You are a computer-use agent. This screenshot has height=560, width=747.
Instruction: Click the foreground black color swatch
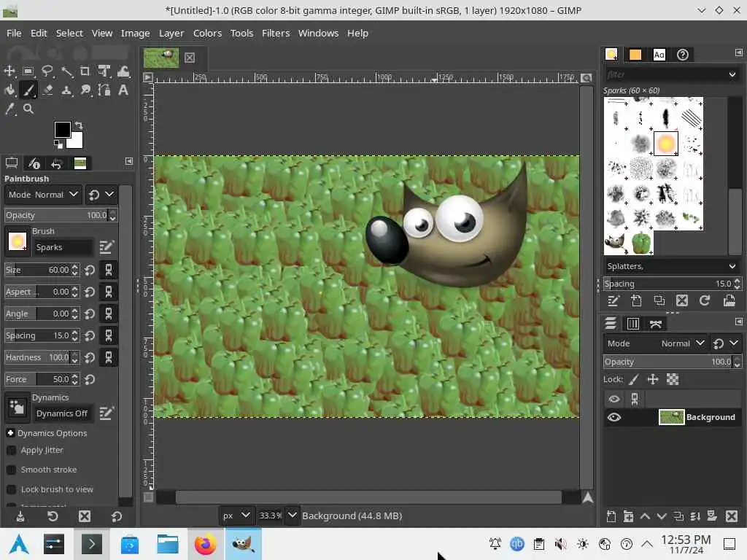click(x=61, y=129)
